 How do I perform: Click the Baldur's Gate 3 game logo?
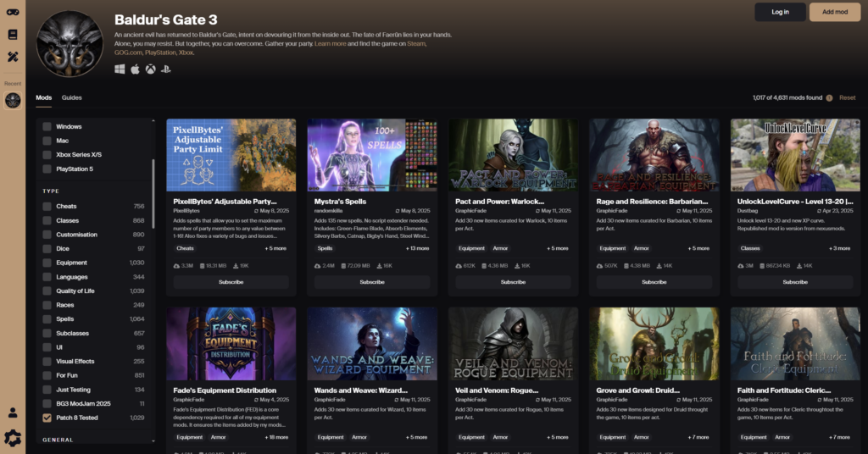pos(70,44)
